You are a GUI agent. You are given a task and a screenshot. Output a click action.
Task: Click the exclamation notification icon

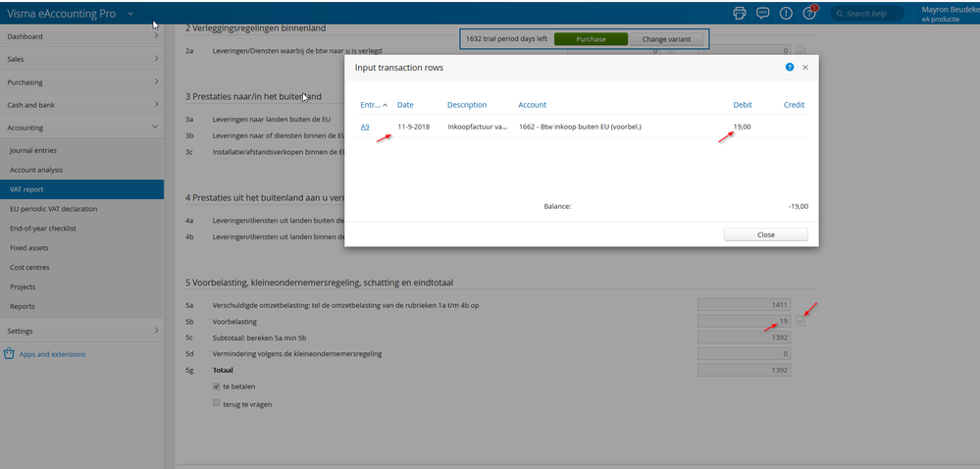[x=786, y=13]
